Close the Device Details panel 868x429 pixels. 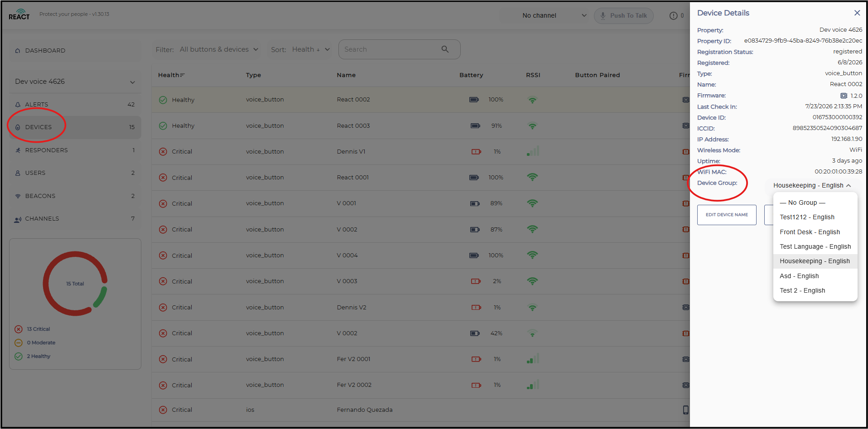coord(857,13)
